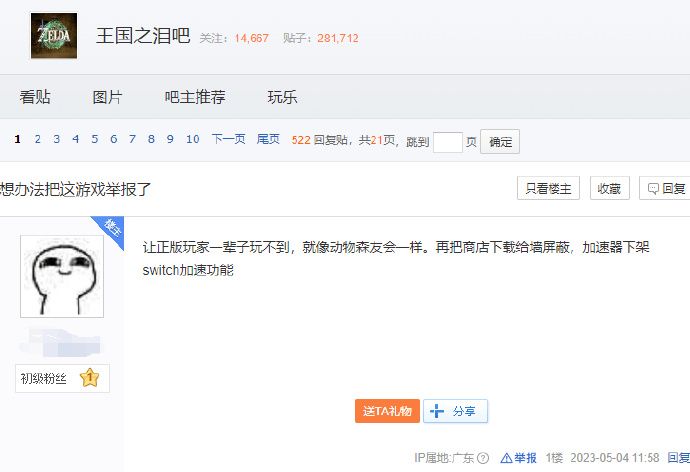This screenshot has width=690, height=472.
Task: Go to page 10 of replies
Action: click(193, 139)
